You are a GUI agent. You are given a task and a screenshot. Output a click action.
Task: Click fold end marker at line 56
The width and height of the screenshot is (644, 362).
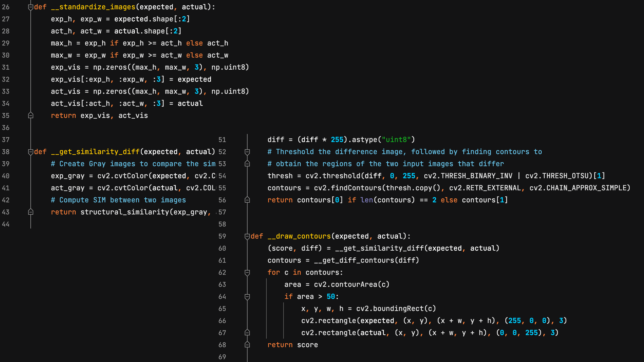coord(247,200)
